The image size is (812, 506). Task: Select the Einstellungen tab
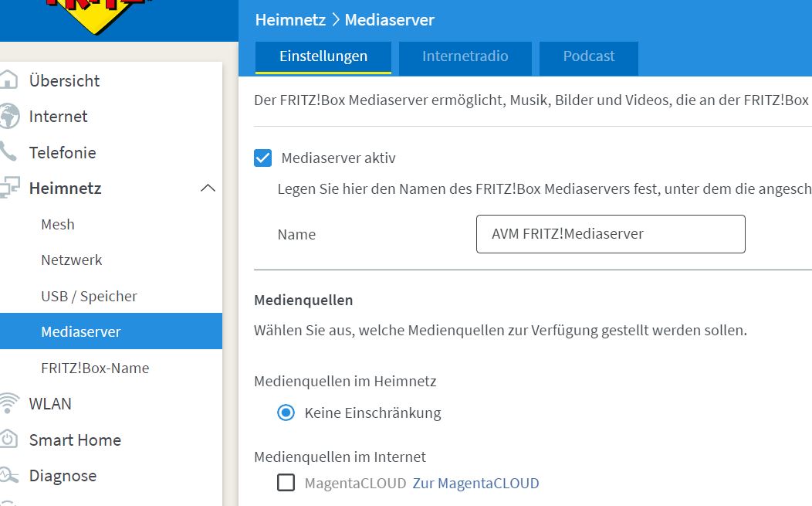click(323, 56)
